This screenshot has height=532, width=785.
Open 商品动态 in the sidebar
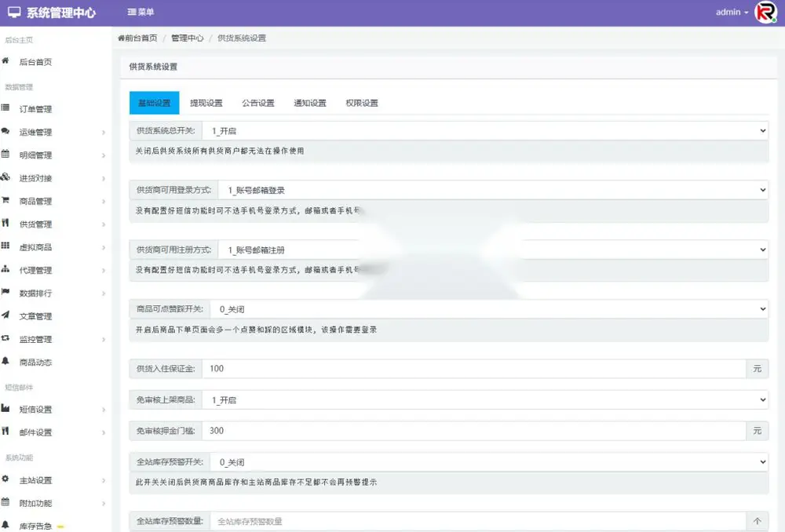pyautogui.click(x=35, y=363)
